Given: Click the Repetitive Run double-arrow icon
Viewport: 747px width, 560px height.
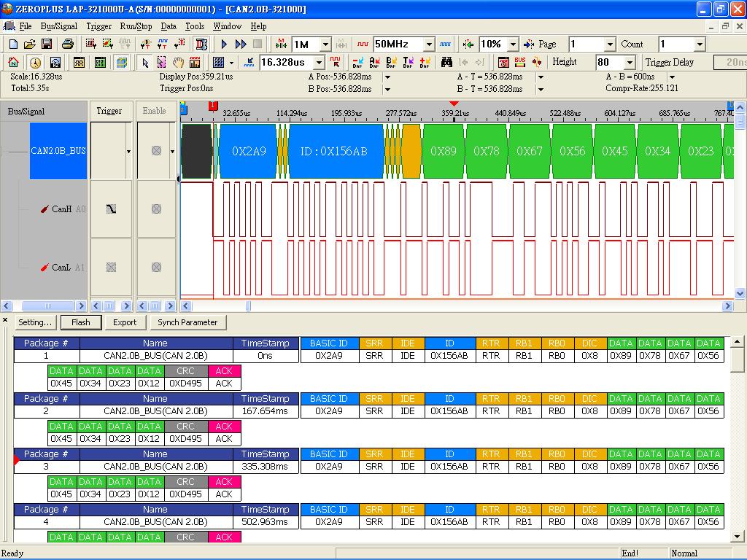Looking at the screenshot, I should pyautogui.click(x=240, y=44).
